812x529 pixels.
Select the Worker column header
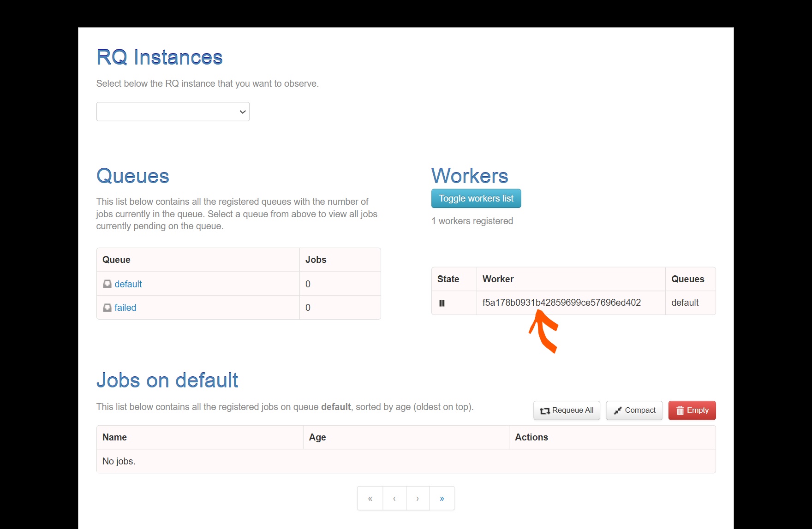[x=498, y=279]
